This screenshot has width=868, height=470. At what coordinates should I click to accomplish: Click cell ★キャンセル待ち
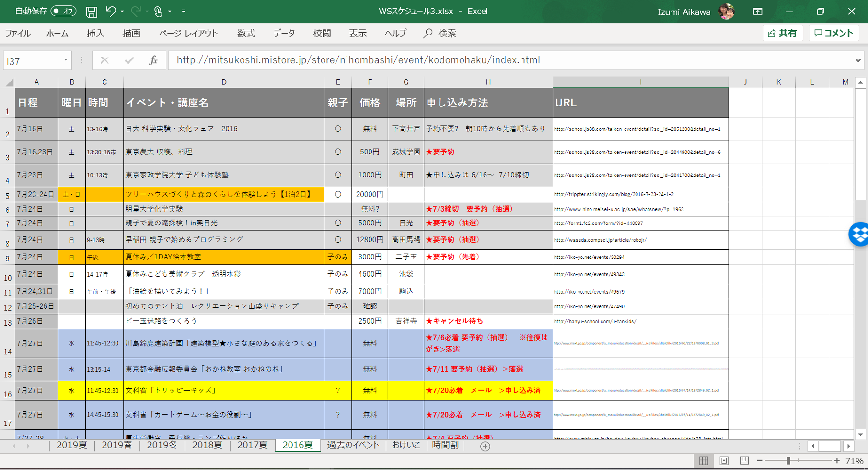click(488, 321)
